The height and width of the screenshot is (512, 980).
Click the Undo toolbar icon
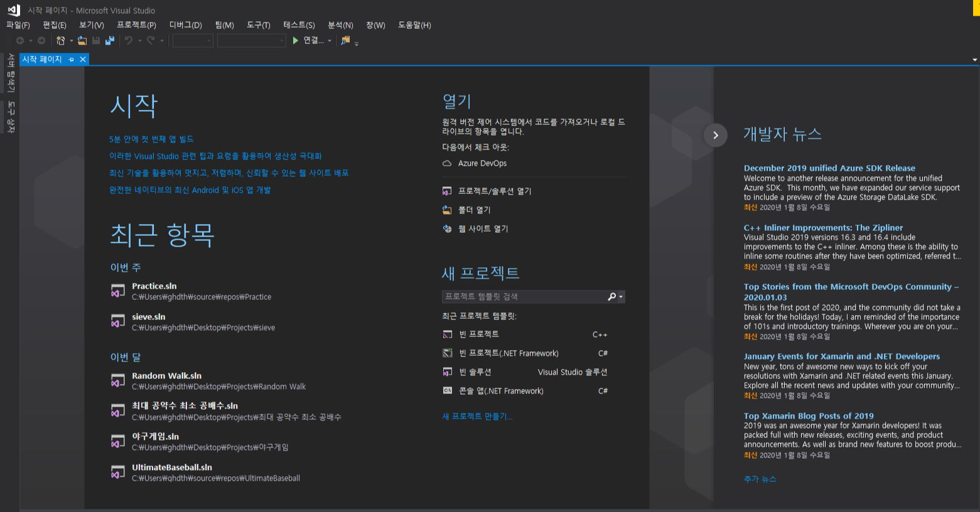(129, 41)
